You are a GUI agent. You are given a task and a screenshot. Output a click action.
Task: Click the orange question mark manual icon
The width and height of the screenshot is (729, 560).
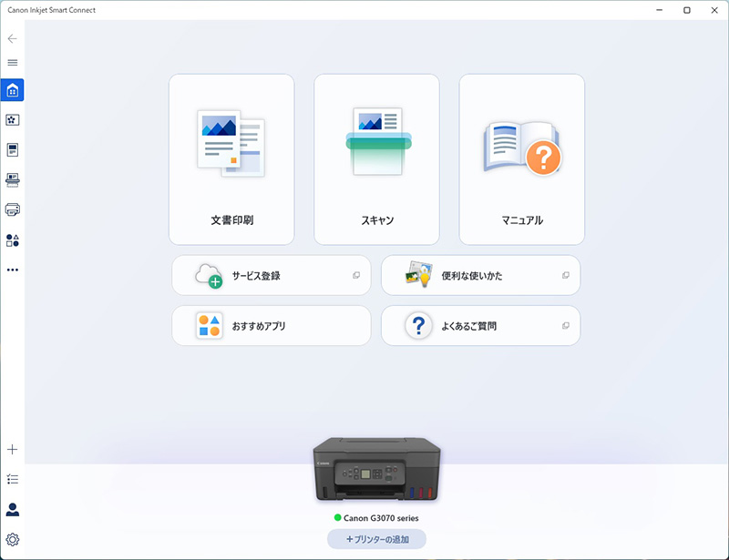coord(543,158)
